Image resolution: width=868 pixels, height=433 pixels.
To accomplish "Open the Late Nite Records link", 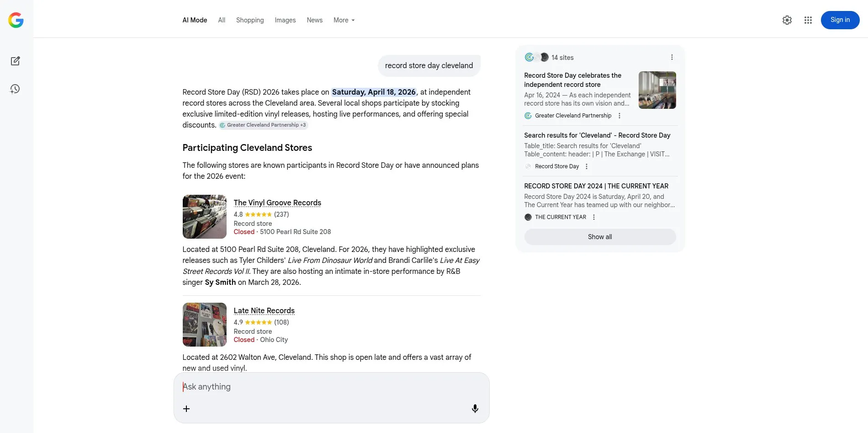I will [x=264, y=310].
